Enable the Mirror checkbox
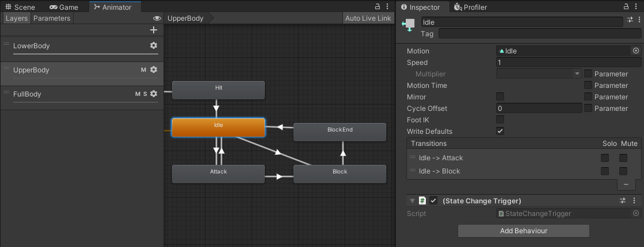The height and width of the screenshot is (247, 644). point(500,97)
